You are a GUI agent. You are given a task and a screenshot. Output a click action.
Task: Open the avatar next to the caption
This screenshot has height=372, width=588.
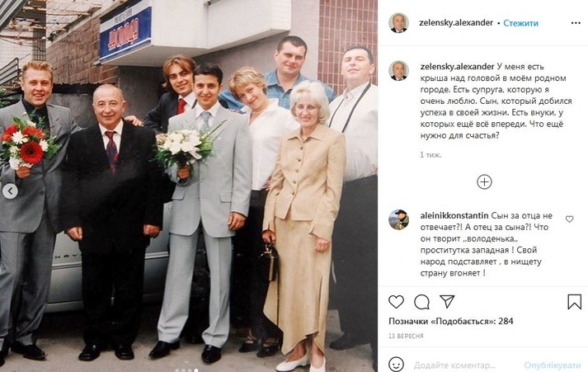click(x=398, y=70)
